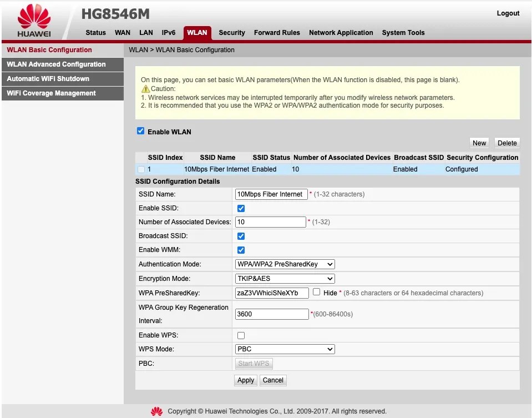Image resolution: width=532 pixels, height=418 pixels.
Task: Click the Huawei logo in header
Action: click(x=34, y=21)
